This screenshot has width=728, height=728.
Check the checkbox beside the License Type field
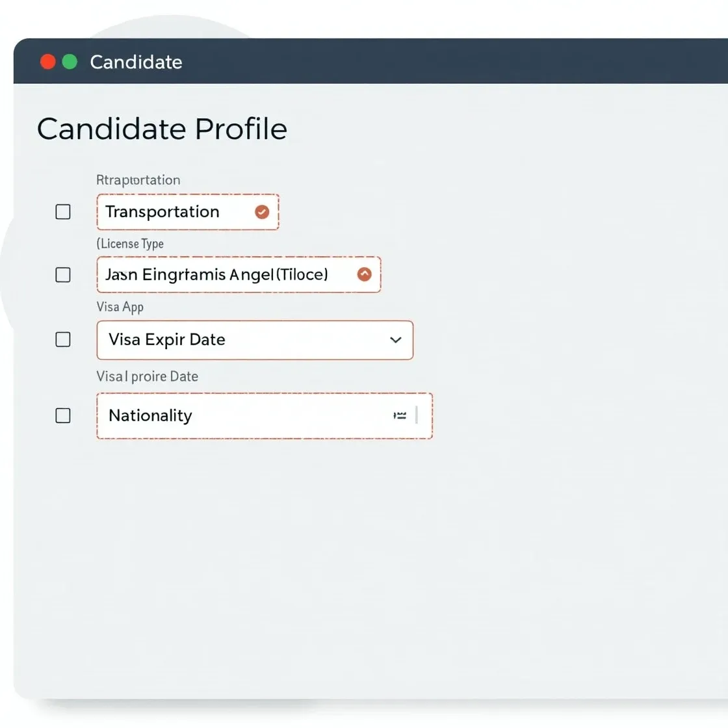(x=63, y=274)
